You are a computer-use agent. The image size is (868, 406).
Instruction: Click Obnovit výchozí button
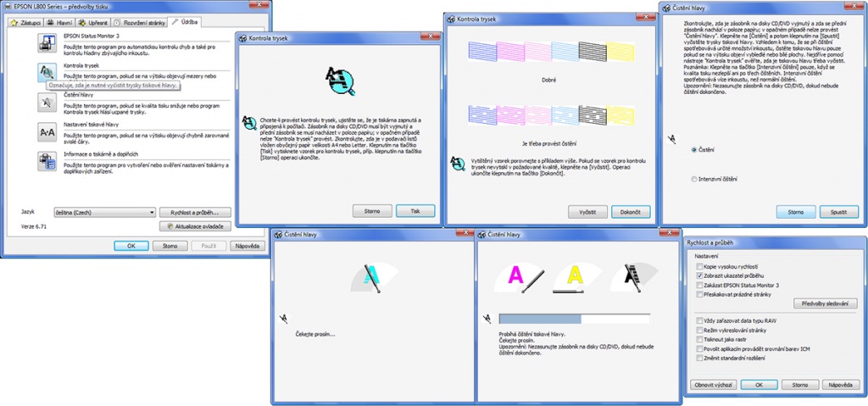(714, 385)
